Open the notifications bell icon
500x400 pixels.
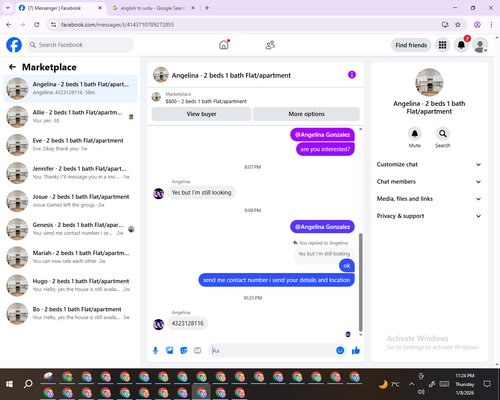click(461, 45)
